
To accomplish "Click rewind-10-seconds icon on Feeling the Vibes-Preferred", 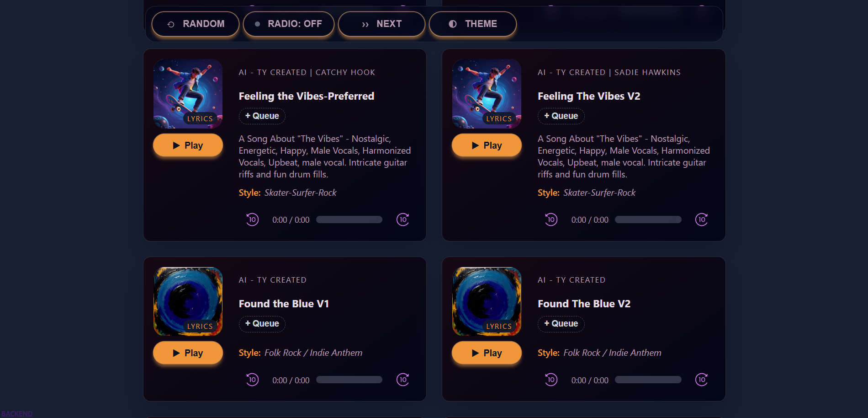I will coord(252,220).
